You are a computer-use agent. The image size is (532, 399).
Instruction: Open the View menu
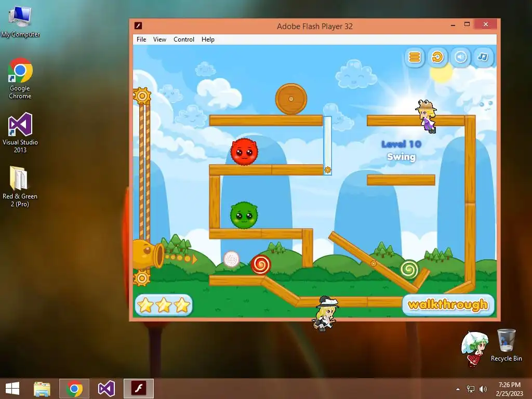point(159,39)
